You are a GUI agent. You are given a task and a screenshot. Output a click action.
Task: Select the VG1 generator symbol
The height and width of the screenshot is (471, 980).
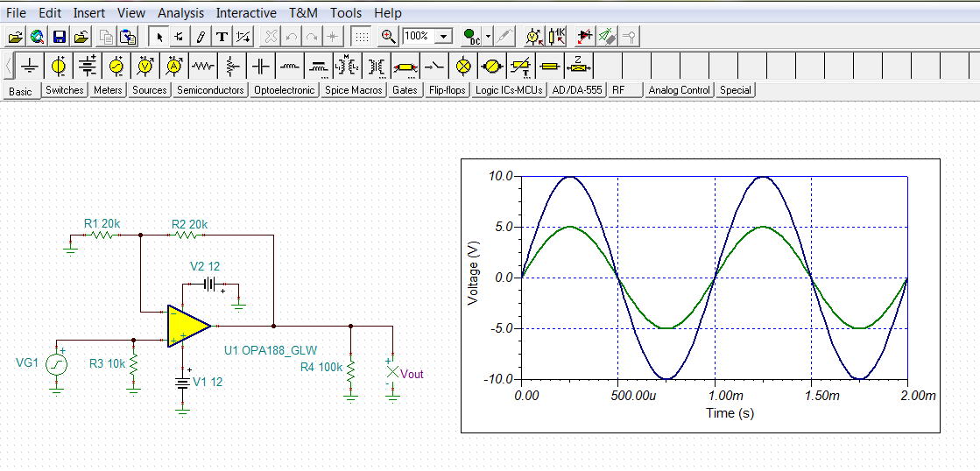[x=56, y=365]
